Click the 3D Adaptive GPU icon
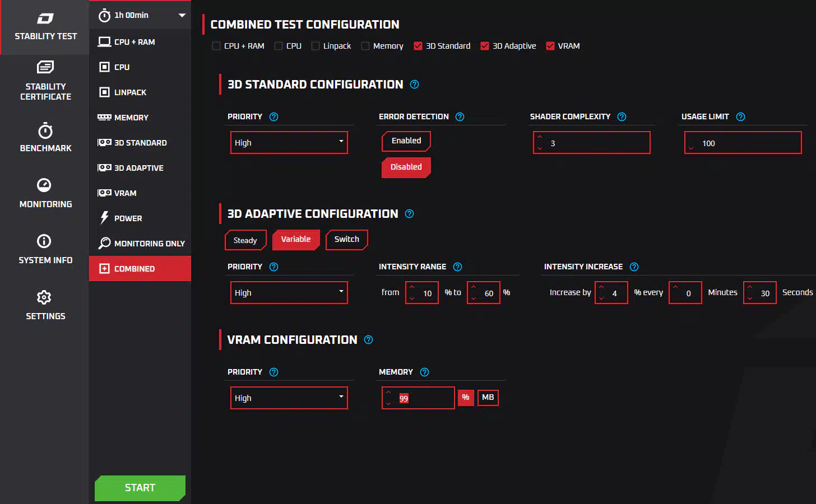 pyautogui.click(x=104, y=168)
